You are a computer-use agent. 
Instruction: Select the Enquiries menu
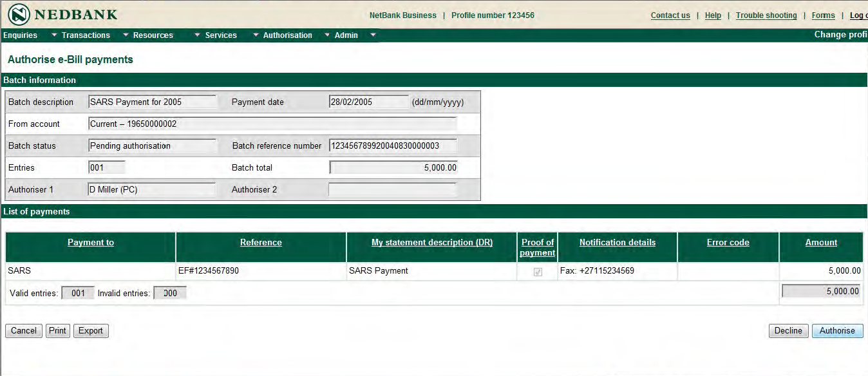(x=19, y=35)
